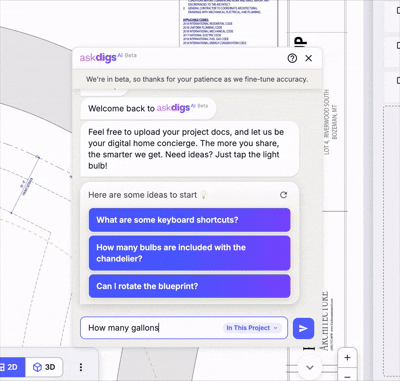
Task: Click the 3D cube icon
Action: (x=37, y=367)
